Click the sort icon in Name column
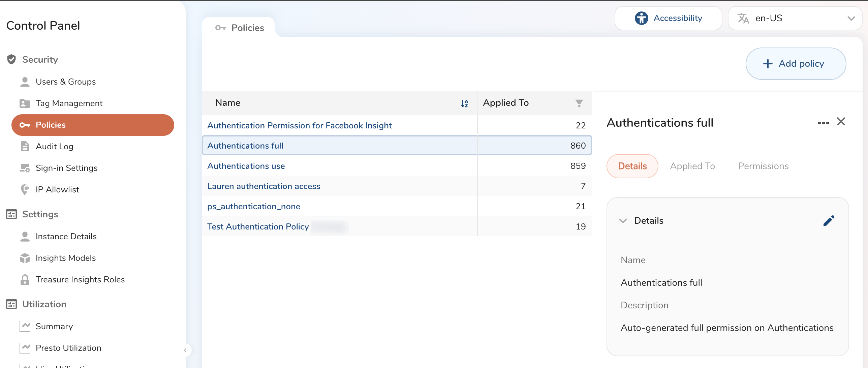This screenshot has width=868, height=368. [x=464, y=103]
